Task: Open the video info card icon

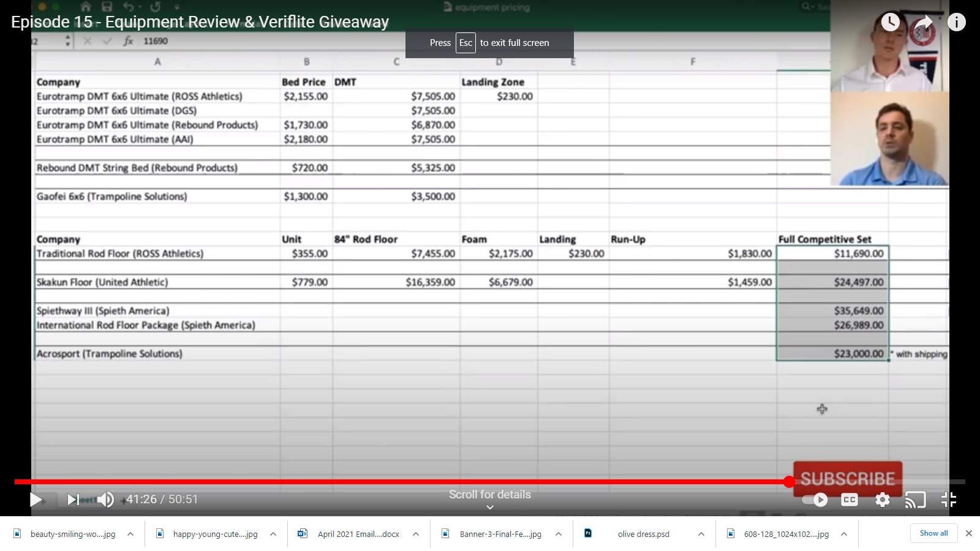Action: (x=957, y=23)
